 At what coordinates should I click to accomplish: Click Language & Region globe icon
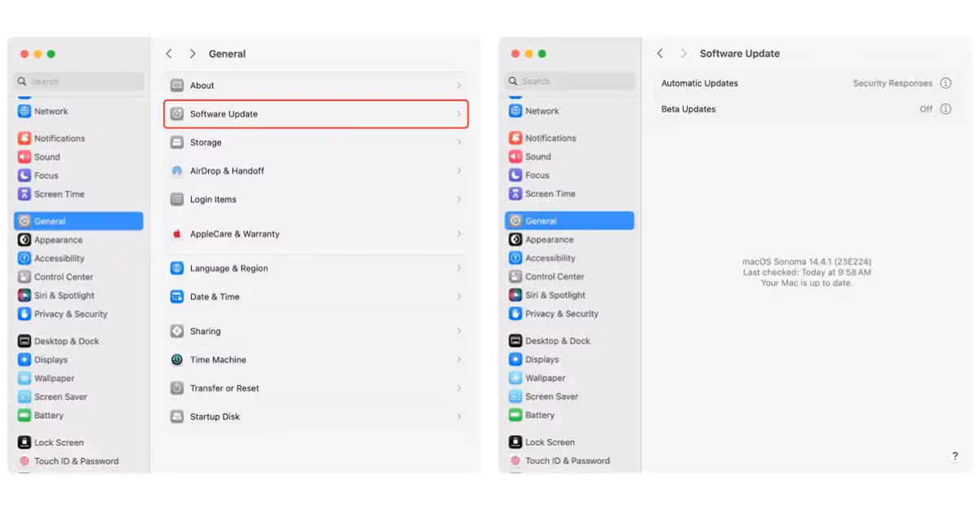pyautogui.click(x=176, y=268)
